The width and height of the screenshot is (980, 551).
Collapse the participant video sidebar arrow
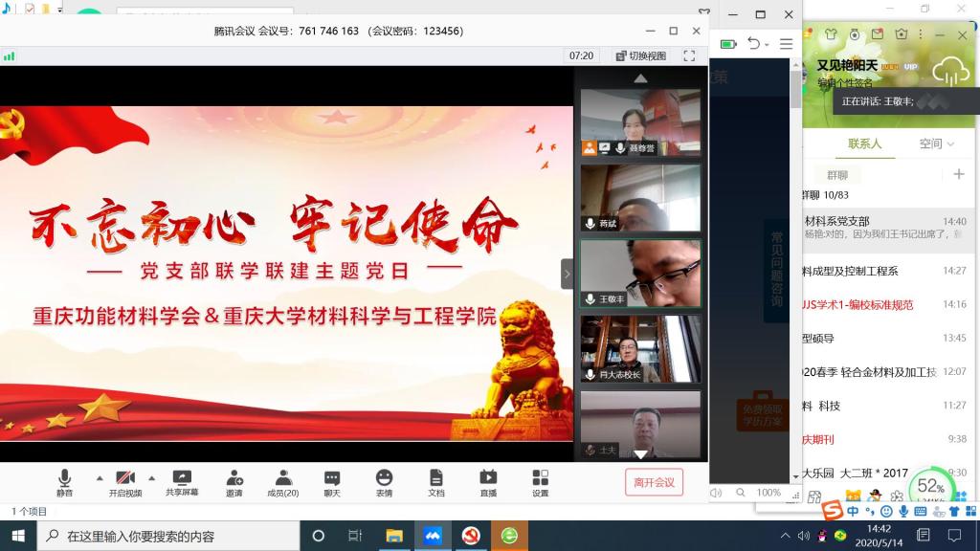(x=567, y=274)
